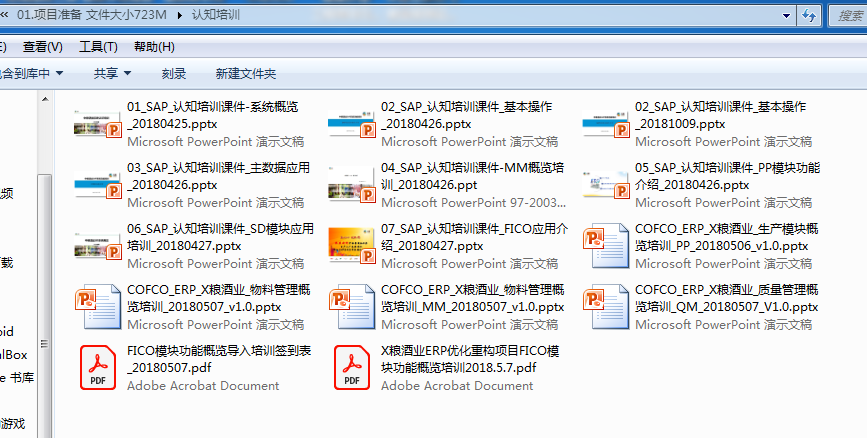The image size is (867, 438).
Task: Open the 帮助(H) menu
Action: (154, 47)
